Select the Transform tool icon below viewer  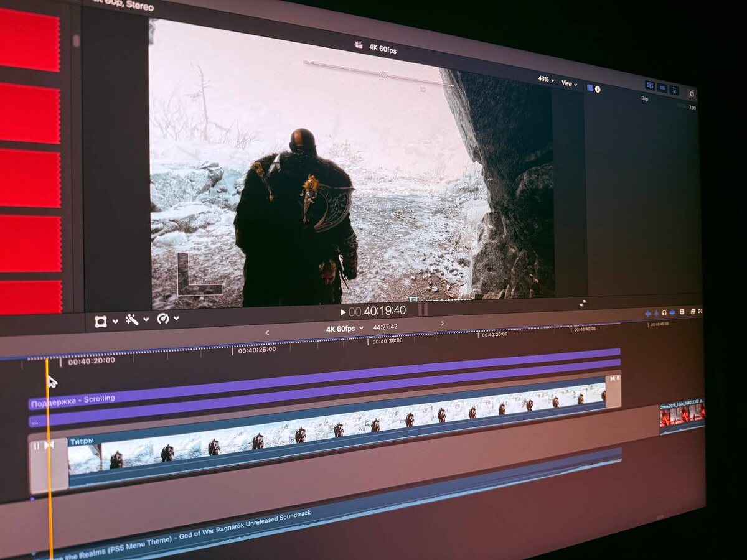[x=100, y=321]
